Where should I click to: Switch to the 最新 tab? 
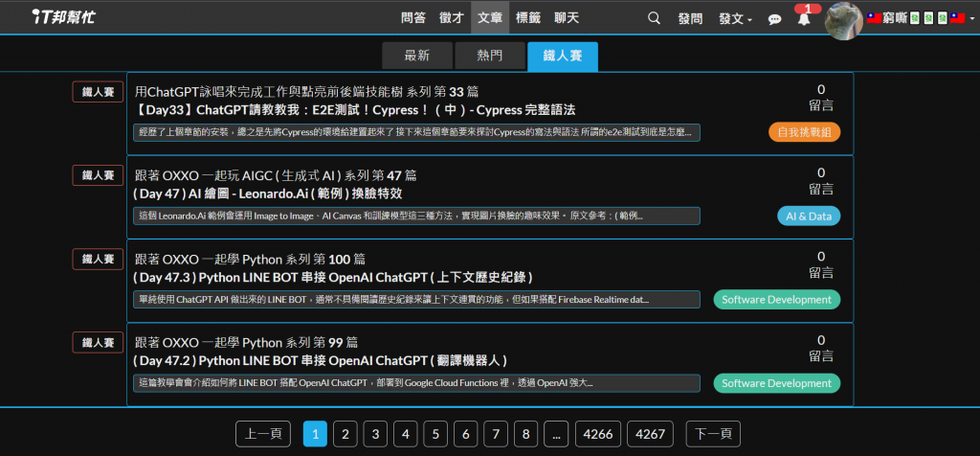pyautogui.click(x=417, y=56)
